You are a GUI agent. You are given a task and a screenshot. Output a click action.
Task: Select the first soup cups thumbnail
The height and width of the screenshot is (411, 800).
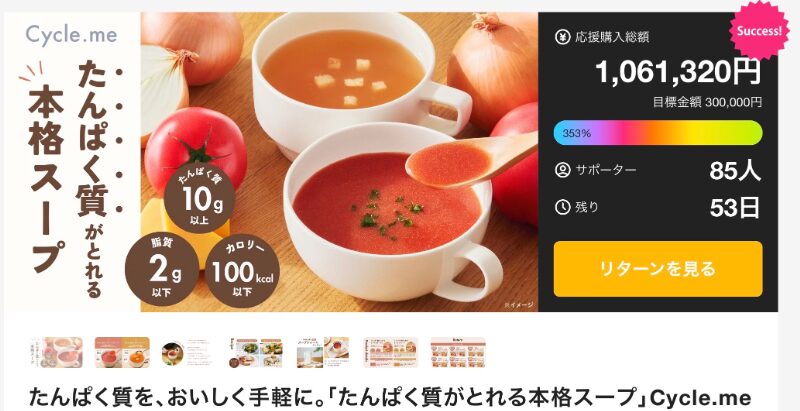pos(56,352)
